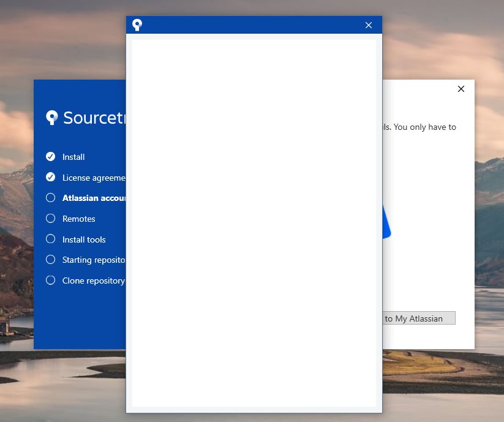
Task: Click the Starting repository step label
Action: coord(94,260)
